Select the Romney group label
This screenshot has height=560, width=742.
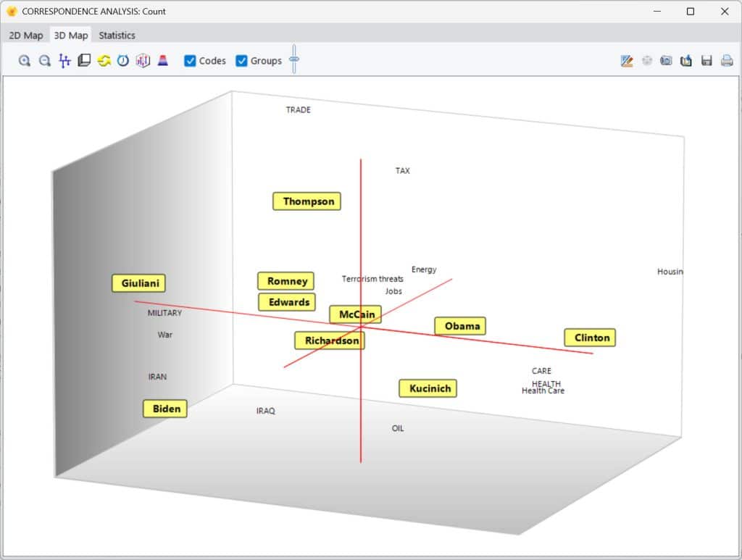(285, 281)
